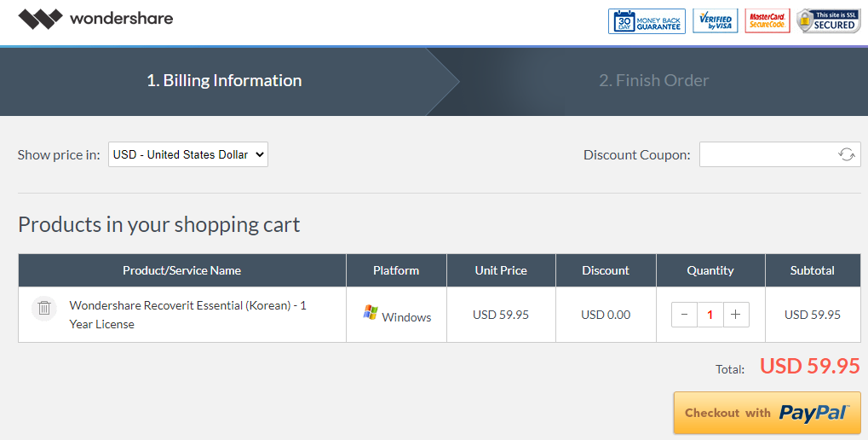Select the Billing Information step
This screenshot has height=440, width=868.
(x=224, y=81)
